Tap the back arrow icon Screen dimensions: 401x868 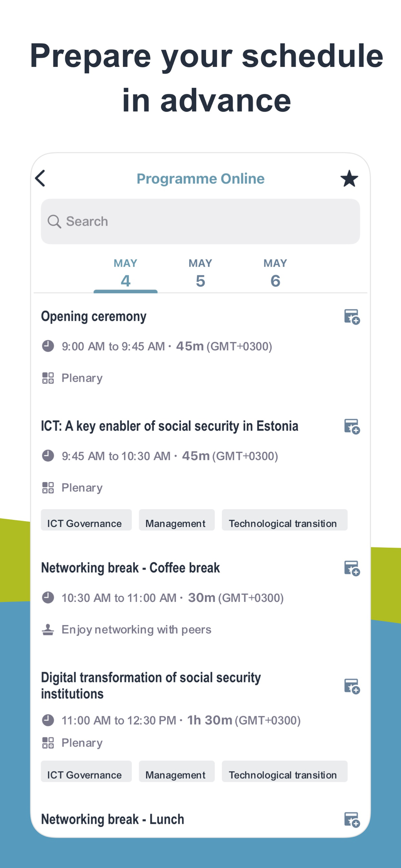40,178
